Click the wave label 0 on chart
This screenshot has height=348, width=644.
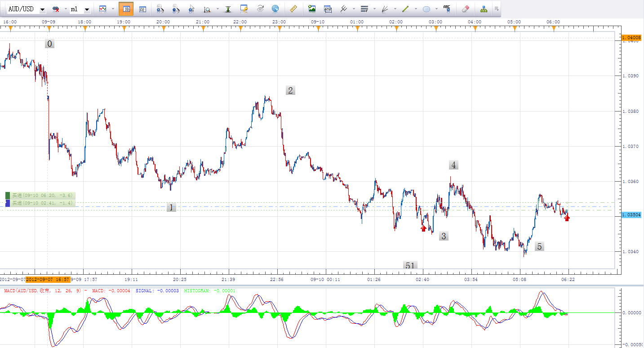pos(49,44)
